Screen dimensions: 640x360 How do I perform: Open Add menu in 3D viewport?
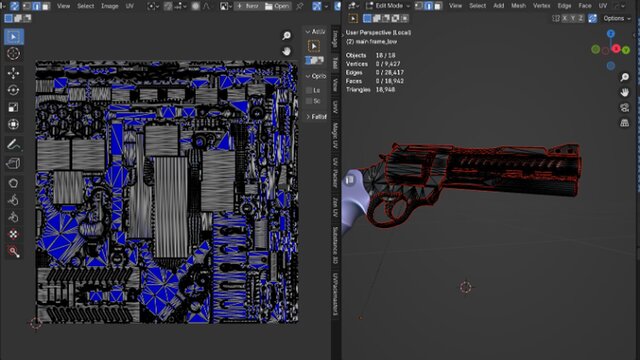(498, 6)
